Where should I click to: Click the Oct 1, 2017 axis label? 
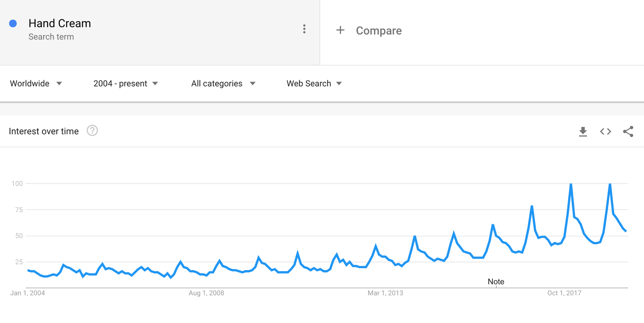[x=564, y=293]
